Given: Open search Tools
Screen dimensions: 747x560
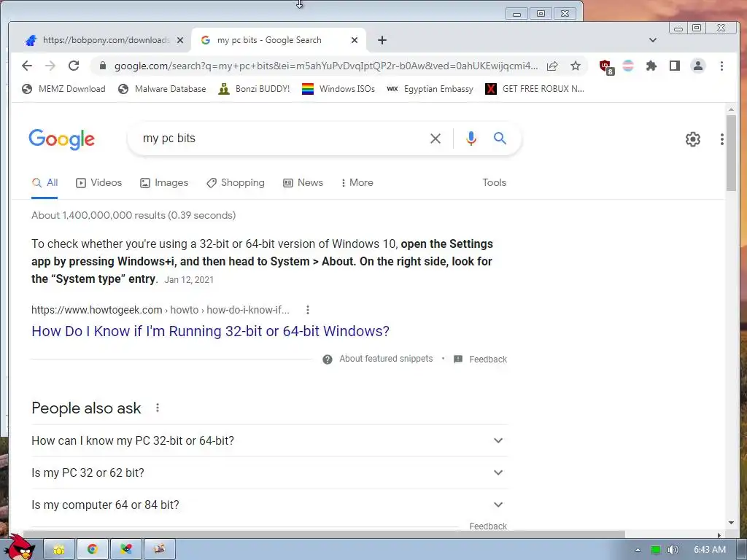Looking at the screenshot, I should pyautogui.click(x=494, y=183).
